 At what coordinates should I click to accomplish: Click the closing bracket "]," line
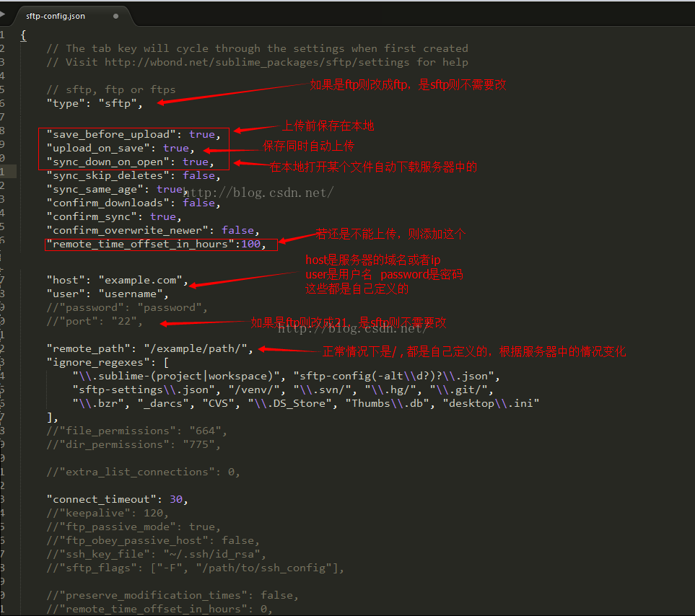coord(52,417)
